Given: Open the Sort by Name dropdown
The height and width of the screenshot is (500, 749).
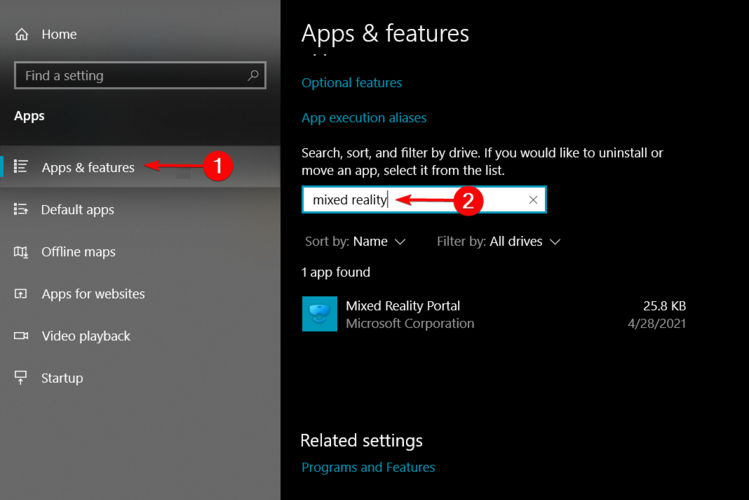Looking at the screenshot, I should click(355, 242).
